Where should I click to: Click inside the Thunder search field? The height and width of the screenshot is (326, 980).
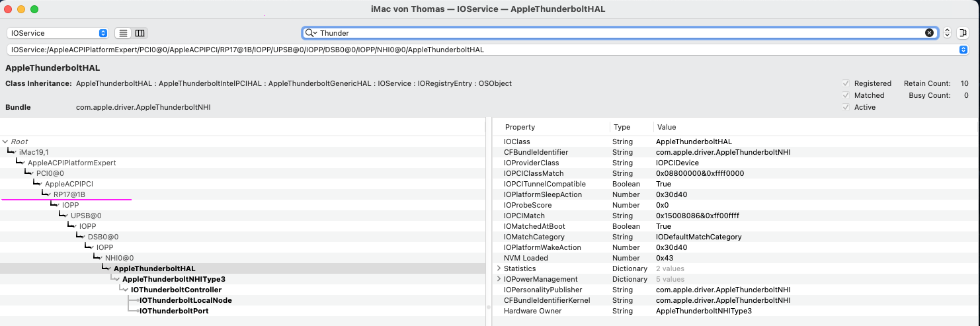(x=595, y=33)
